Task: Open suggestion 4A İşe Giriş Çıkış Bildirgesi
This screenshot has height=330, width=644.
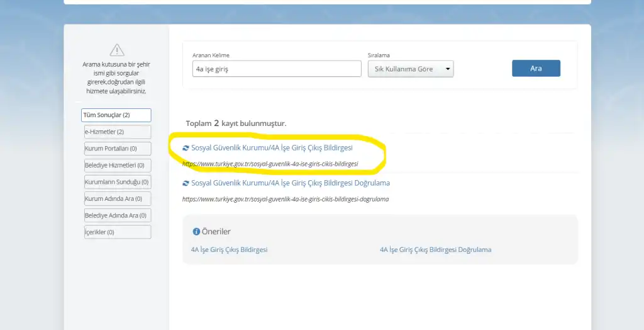Action: (x=229, y=250)
